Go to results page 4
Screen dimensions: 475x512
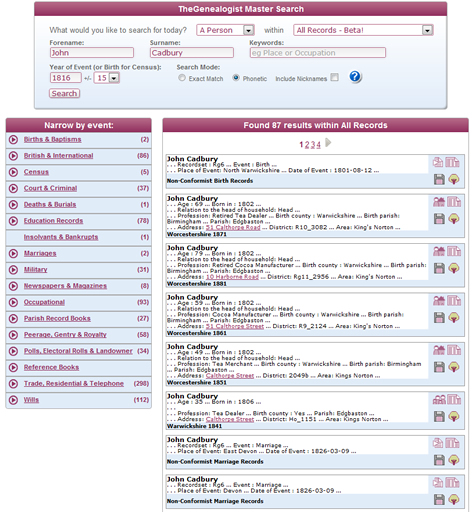click(x=318, y=145)
